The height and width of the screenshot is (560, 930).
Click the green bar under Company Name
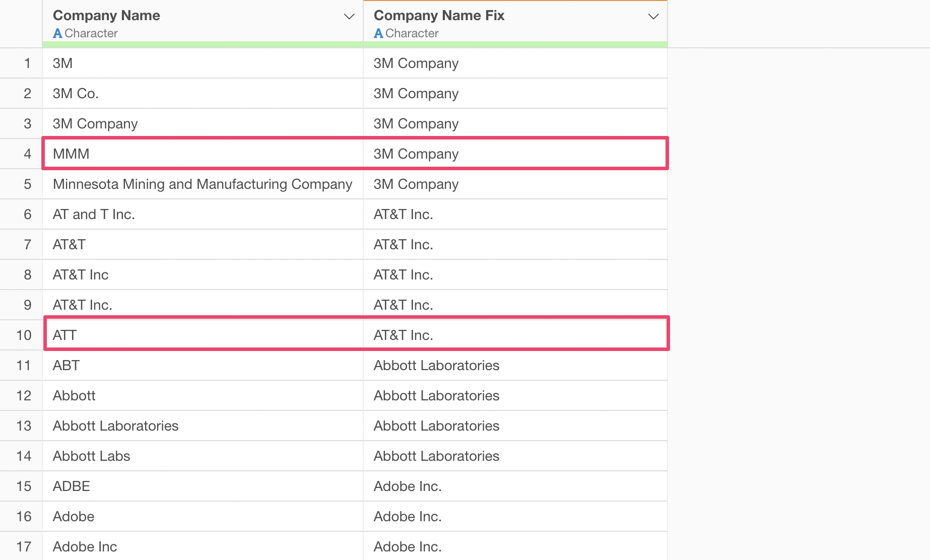coord(203,45)
